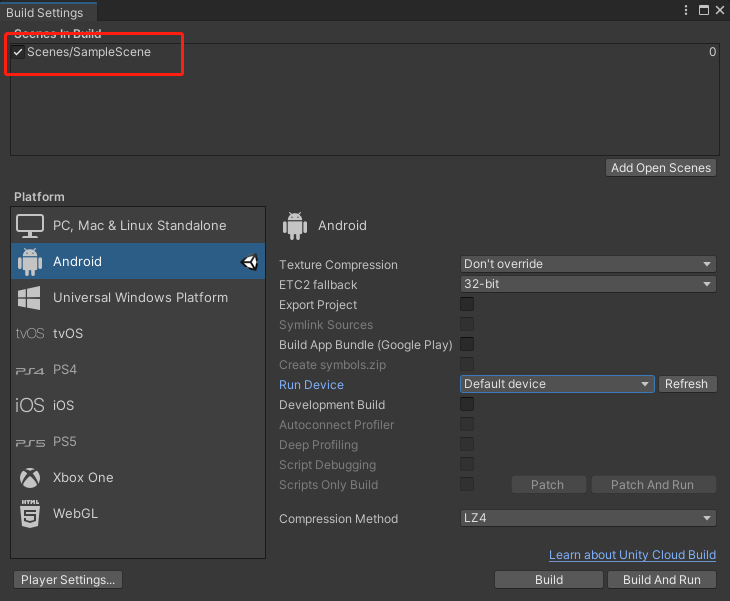The image size is (730, 601).
Task: Select the Android platform row
Action: [x=138, y=262]
